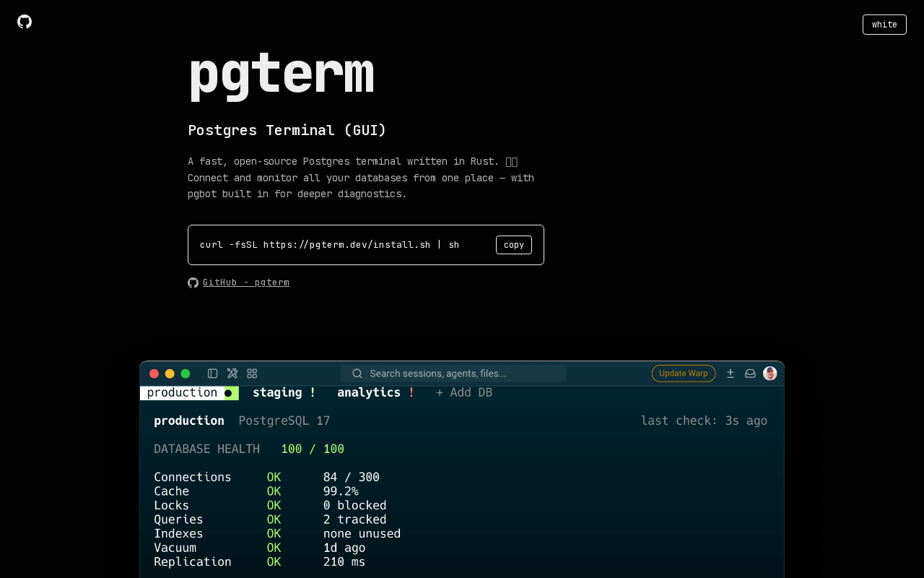Focus the Search sessions, agents, files field

point(453,374)
